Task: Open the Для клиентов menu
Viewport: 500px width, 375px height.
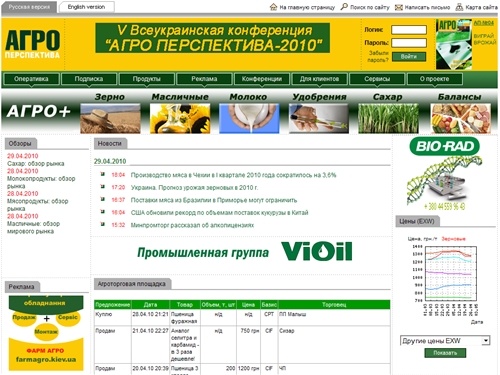Action: tap(319, 79)
